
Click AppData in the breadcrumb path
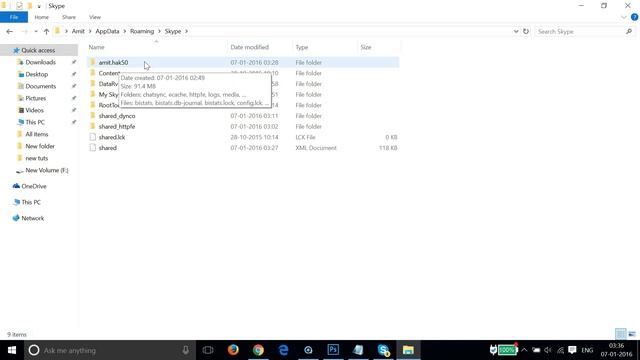pyautogui.click(x=107, y=31)
